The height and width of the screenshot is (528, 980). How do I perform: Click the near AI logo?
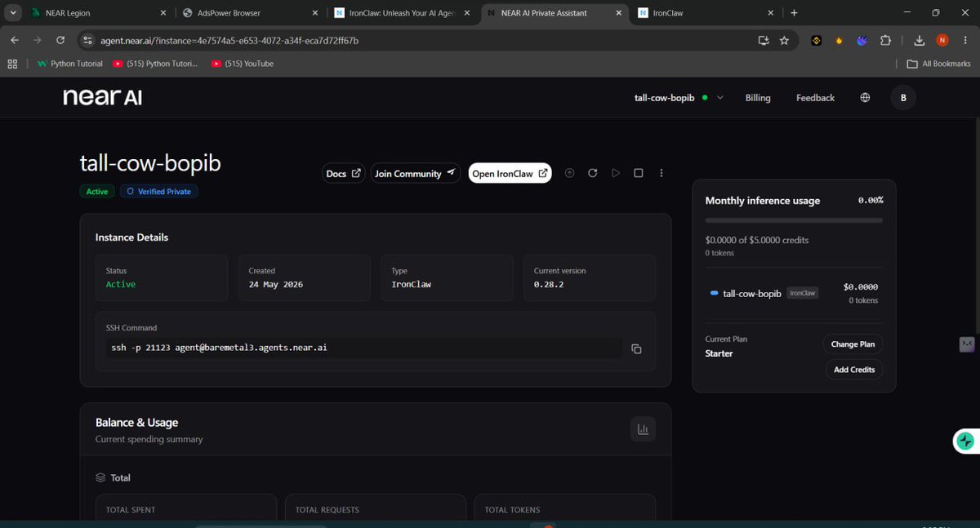pyautogui.click(x=103, y=97)
